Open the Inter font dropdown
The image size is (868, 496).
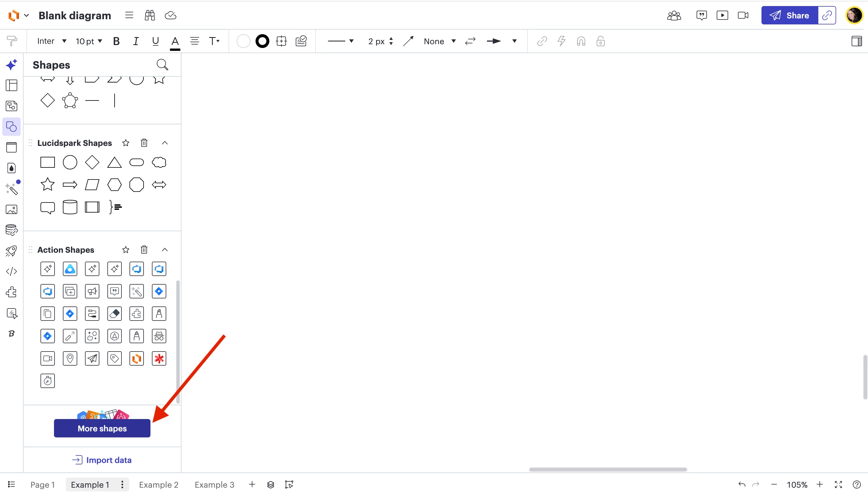point(51,41)
